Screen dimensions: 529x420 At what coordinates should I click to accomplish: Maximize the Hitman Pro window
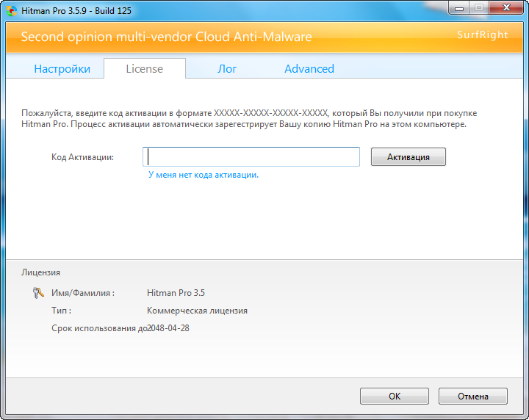[478, 8]
